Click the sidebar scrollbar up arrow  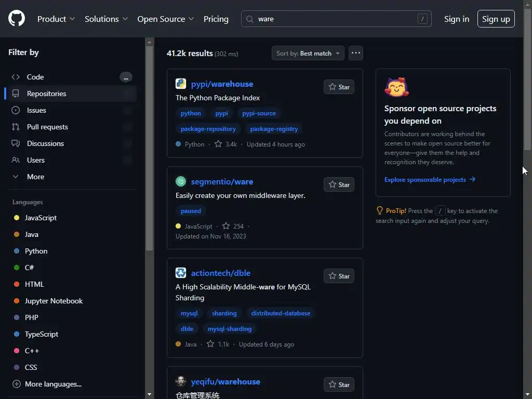[x=149, y=42]
